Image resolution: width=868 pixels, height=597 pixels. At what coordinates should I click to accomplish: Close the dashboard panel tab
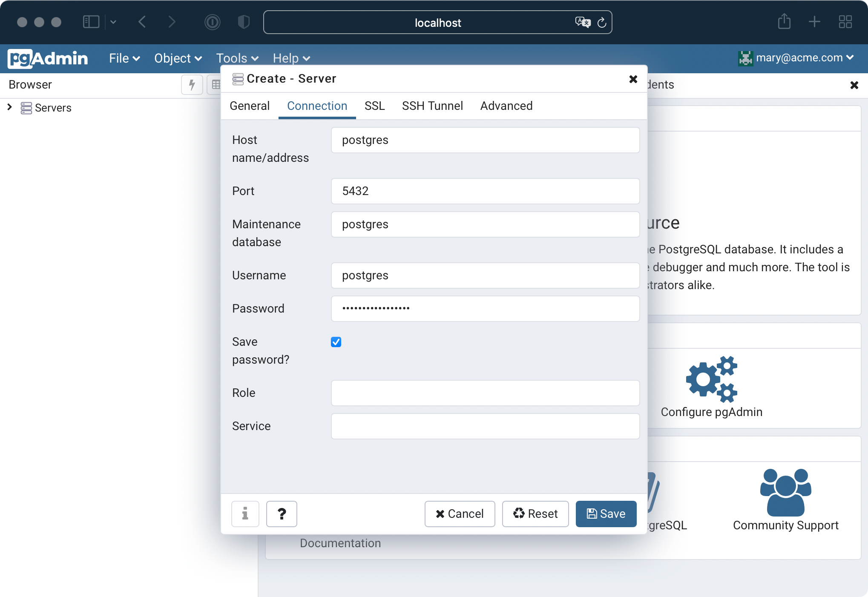[854, 85]
